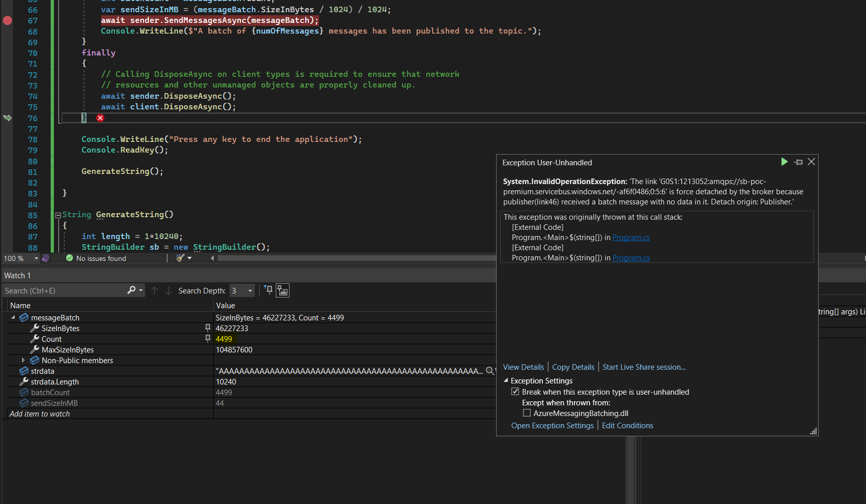Expand Non-Public members under messageBatch
The width and height of the screenshot is (866, 504).
coord(23,360)
